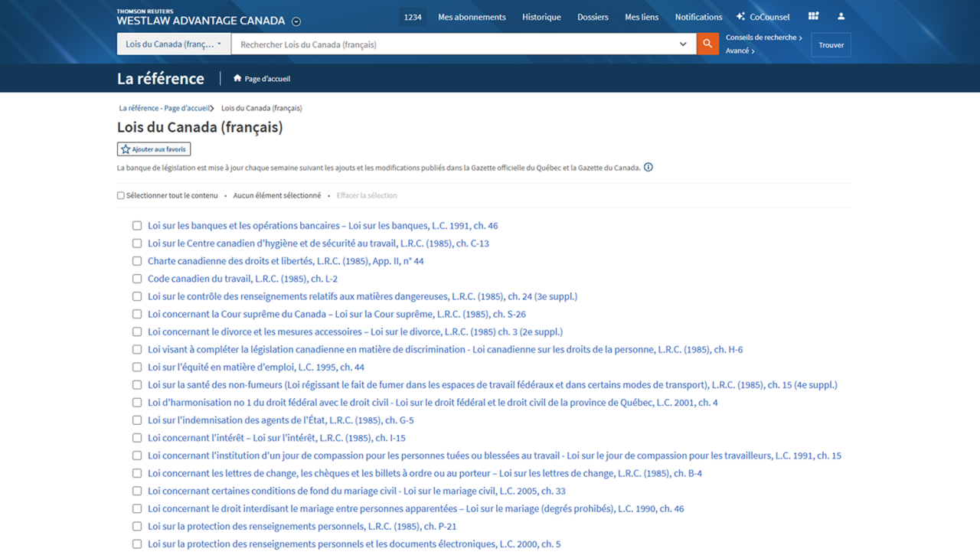The image size is (980, 552).
Task: Open the Lois du Canada content dropdown
Action: [x=174, y=44]
